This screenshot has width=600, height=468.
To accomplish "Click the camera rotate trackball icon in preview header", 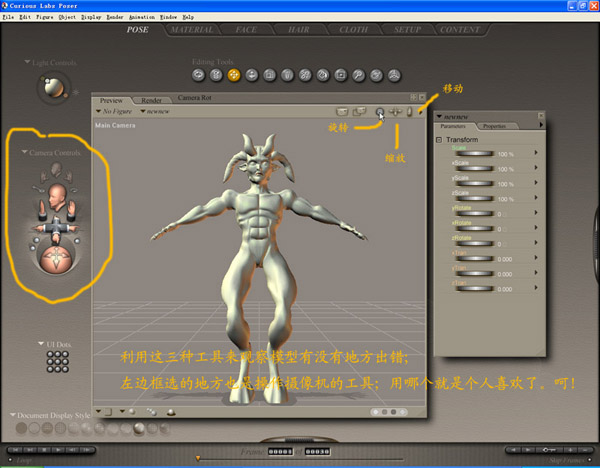I will click(x=380, y=112).
